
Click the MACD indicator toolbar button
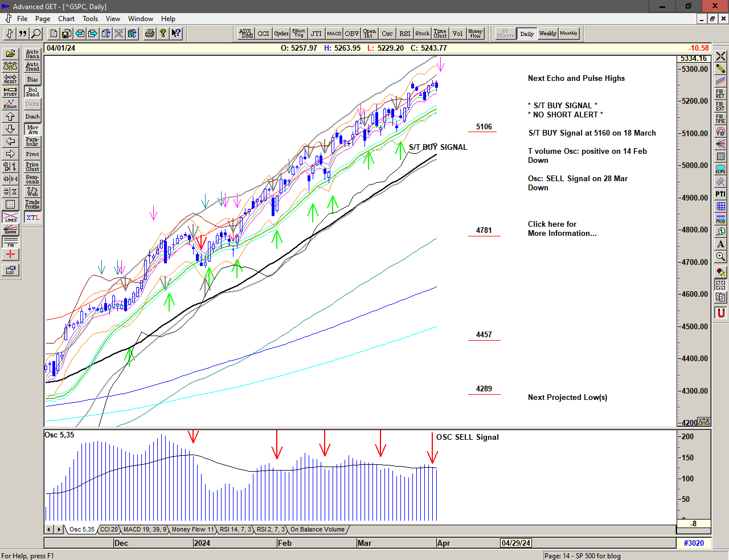coord(334,34)
